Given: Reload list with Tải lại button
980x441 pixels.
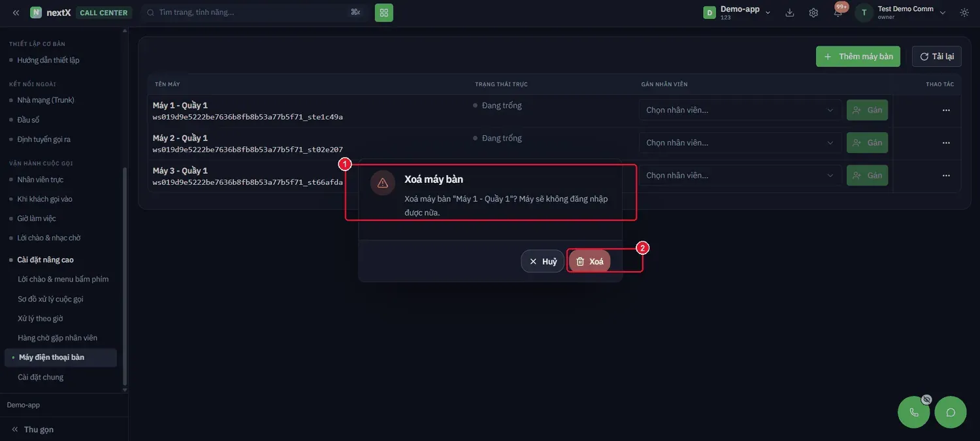Looking at the screenshot, I should pyautogui.click(x=937, y=56).
